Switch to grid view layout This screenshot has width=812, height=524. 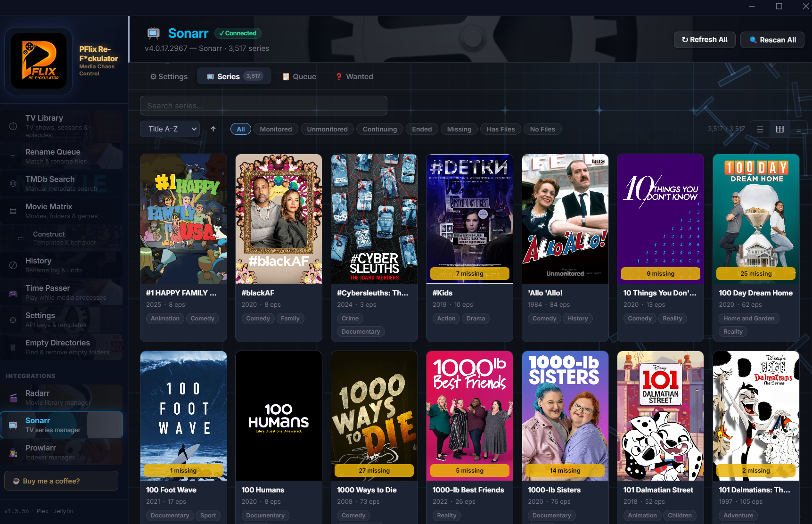point(780,129)
